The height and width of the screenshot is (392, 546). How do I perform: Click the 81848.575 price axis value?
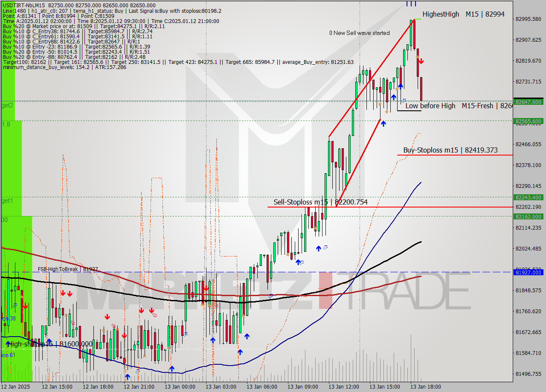tap(529, 290)
